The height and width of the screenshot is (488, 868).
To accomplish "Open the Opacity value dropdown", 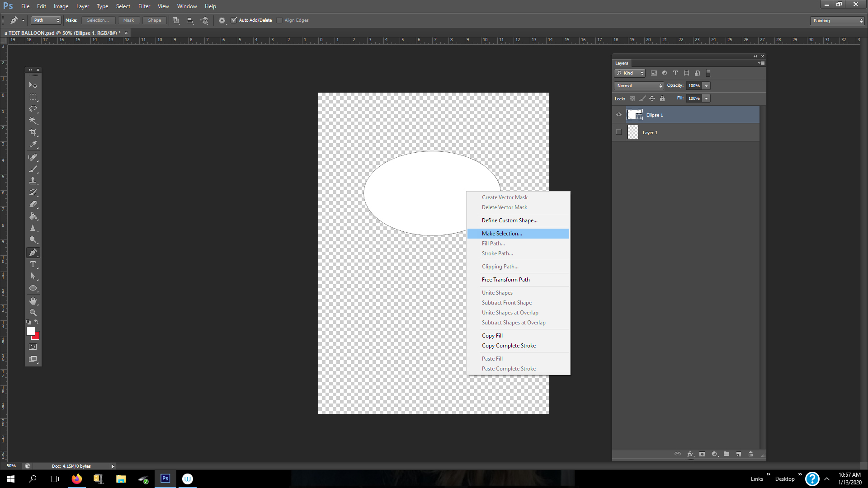I will 706,85.
